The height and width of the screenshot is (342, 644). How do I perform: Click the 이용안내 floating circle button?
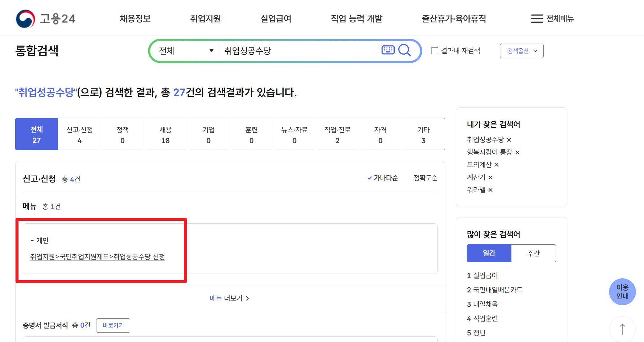tap(622, 292)
